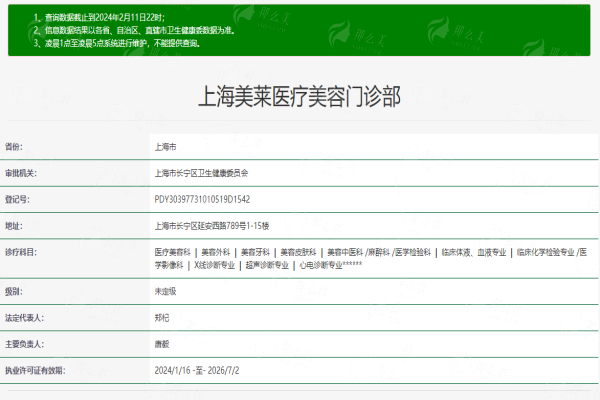Select the clinic title 上海美莱医疗美容门诊部
The image size is (600, 400).
[x=299, y=96]
